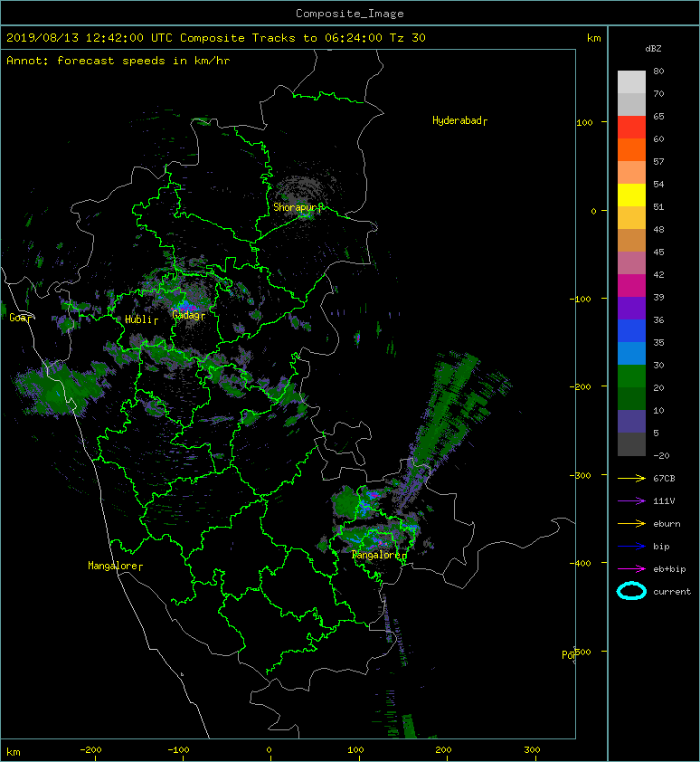Click the dBZ legend heading
The image size is (700, 762).
(653, 49)
